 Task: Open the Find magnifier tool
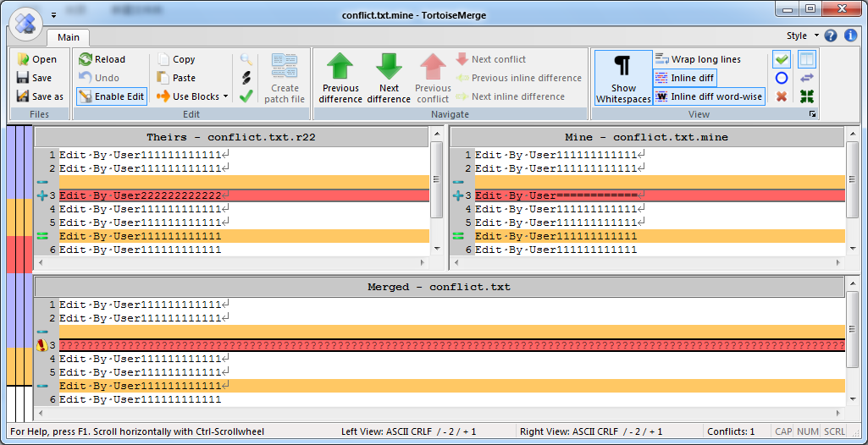[246, 60]
